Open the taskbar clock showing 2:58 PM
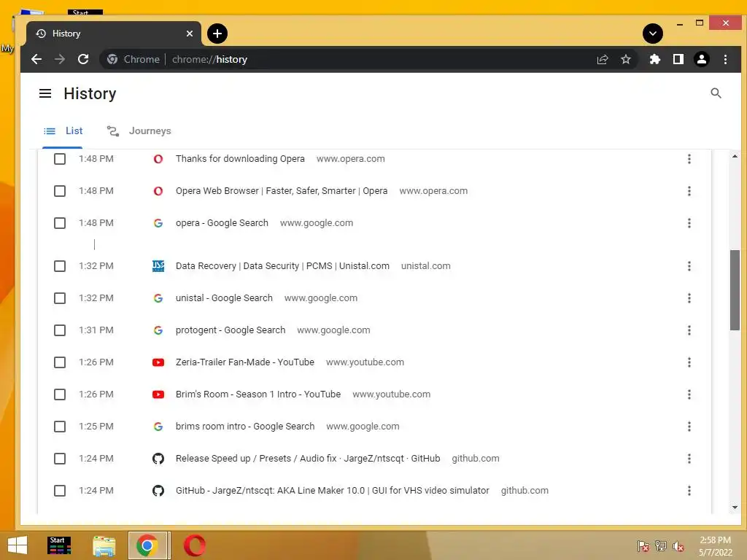The height and width of the screenshot is (560, 747). [x=715, y=545]
